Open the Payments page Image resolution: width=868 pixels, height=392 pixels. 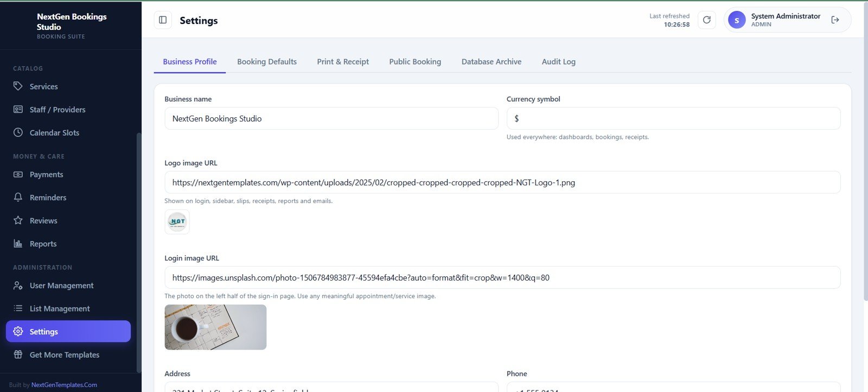tap(68, 174)
